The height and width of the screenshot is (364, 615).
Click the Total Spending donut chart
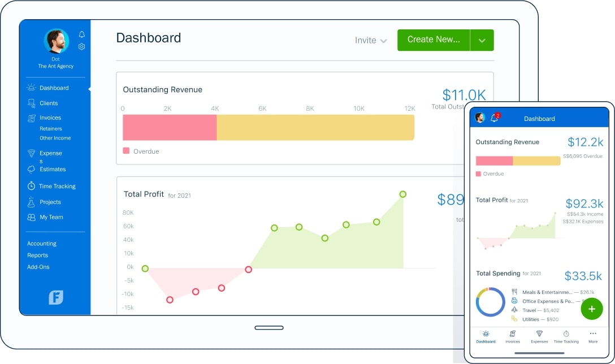coord(490,302)
